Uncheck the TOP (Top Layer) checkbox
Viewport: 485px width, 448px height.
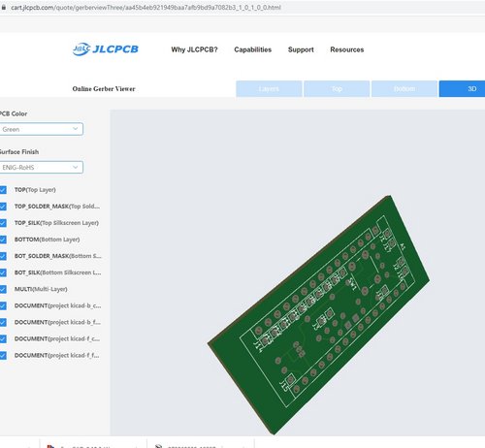pos(3,190)
